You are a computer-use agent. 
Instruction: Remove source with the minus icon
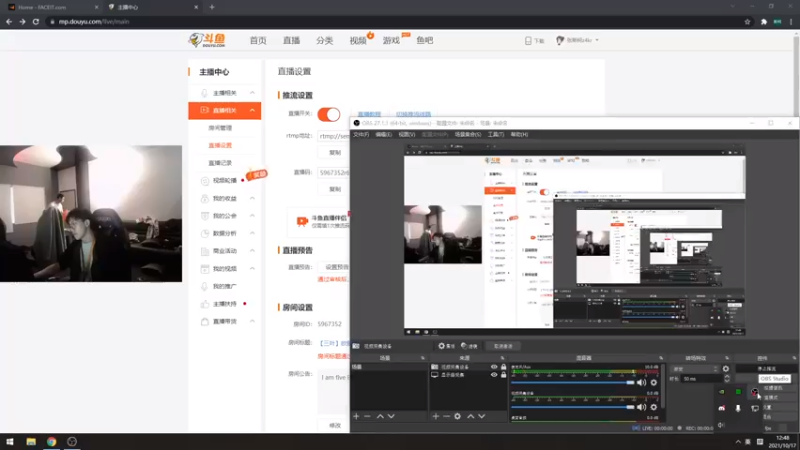446,416
